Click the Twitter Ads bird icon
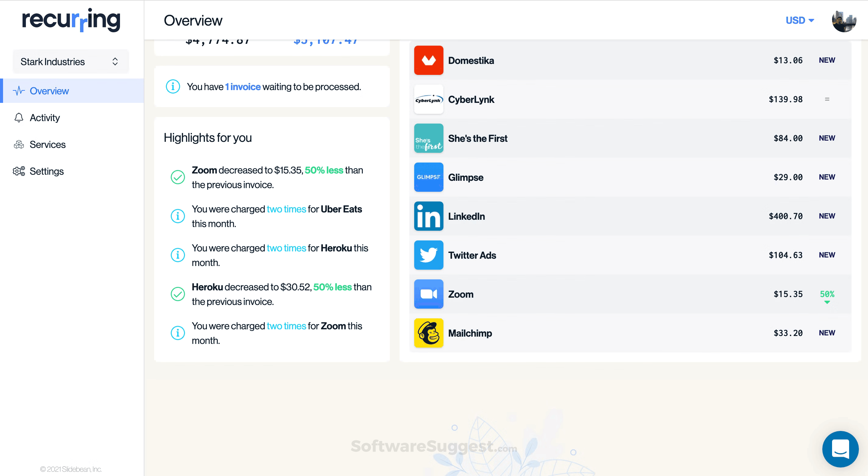 point(429,255)
